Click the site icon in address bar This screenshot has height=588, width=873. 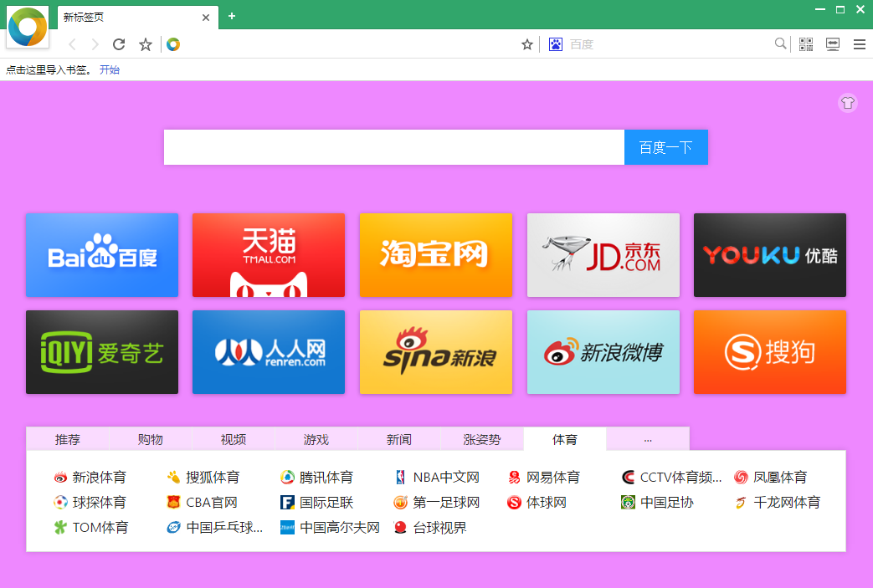pyautogui.click(x=173, y=44)
